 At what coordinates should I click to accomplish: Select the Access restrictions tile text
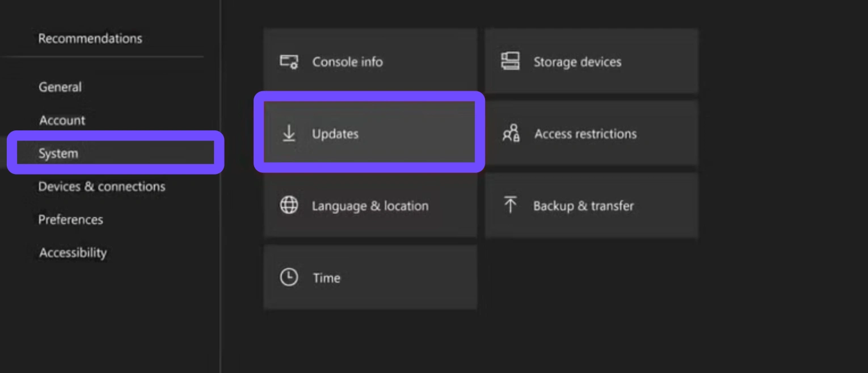(585, 134)
